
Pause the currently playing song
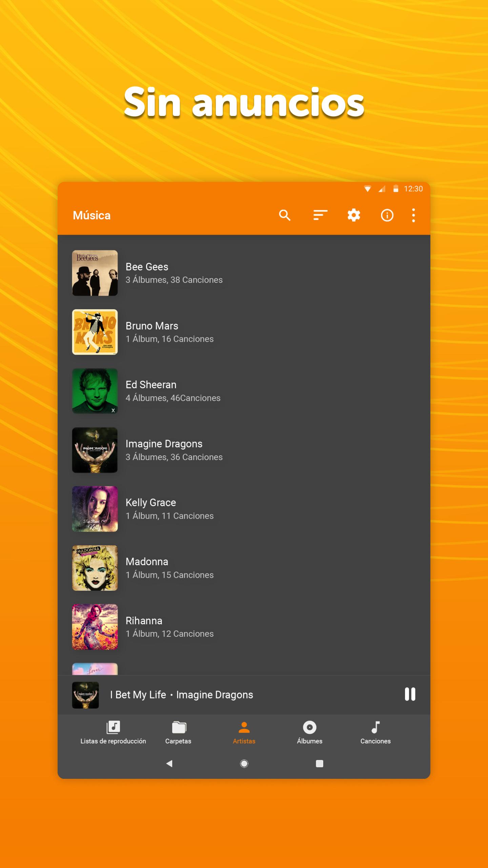pyautogui.click(x=410, y=694)
